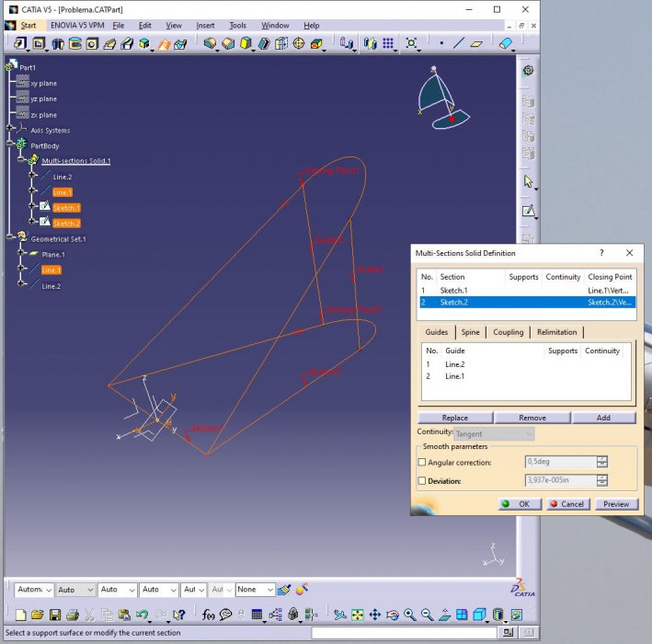Expand the Plane.1 tree node
Viewport: 652px width, 644px height.
point(21,252)
